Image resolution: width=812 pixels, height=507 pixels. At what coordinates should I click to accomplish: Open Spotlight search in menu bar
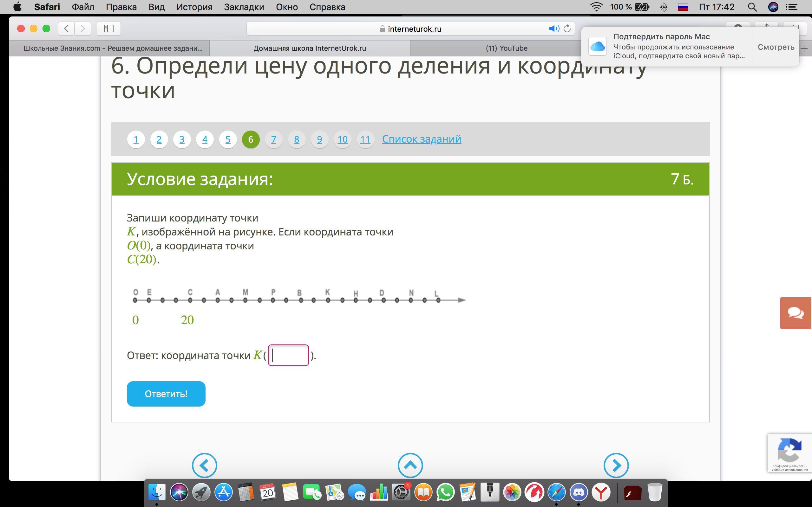(x=752, y=7)
